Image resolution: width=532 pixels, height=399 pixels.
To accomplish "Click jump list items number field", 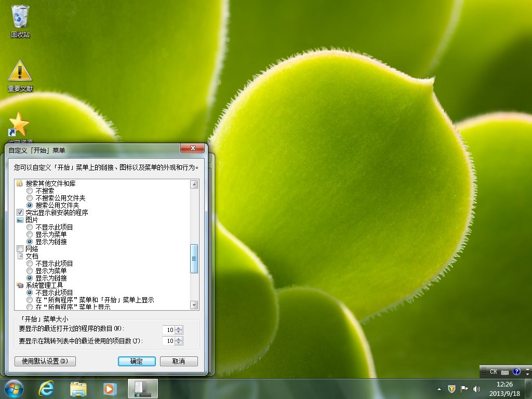I will (x=169, y=341).
